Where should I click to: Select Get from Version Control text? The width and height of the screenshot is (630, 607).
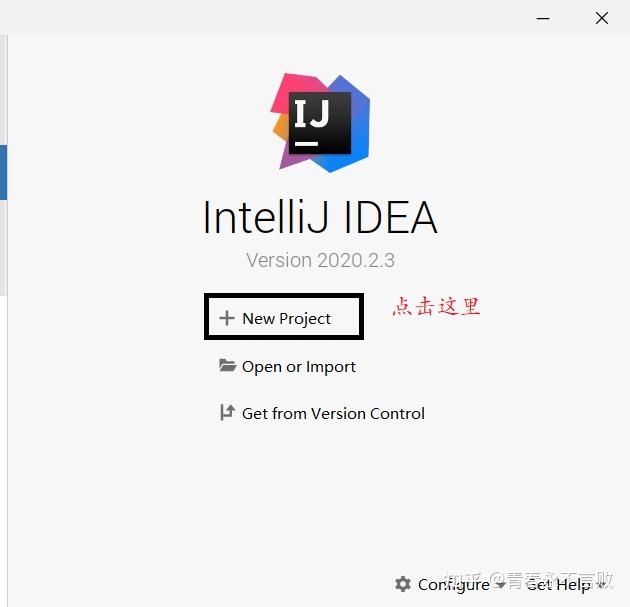(x=333, y=413)
